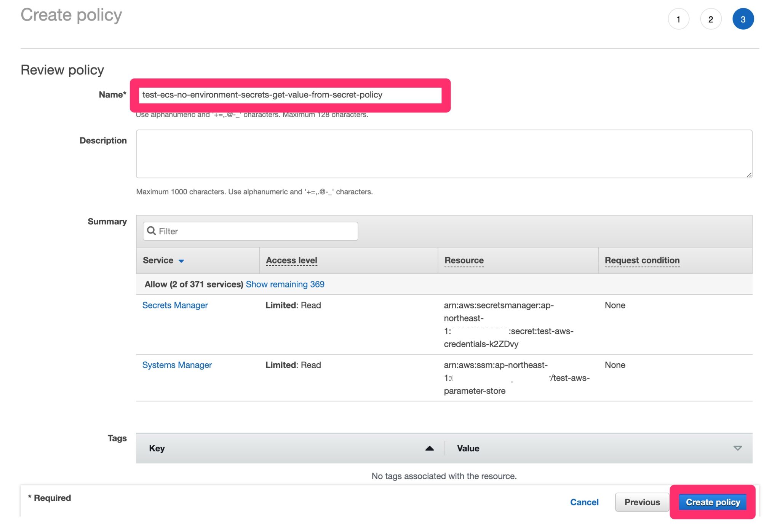Go to step 2 circle
Screen dimensions: 780x532
[710, 19]
